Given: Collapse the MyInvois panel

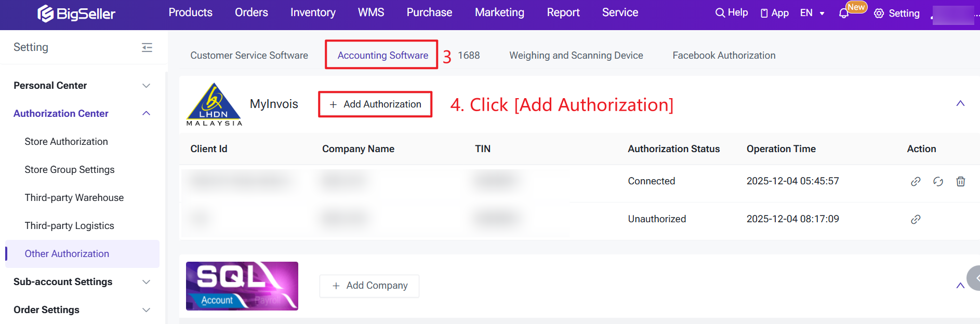Looking at the screenshot, I should [960, 103].
